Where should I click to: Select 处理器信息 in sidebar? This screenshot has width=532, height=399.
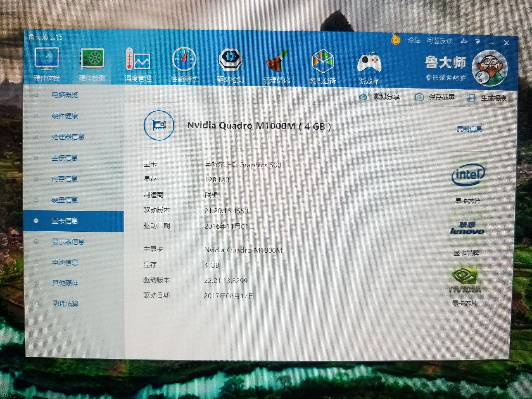pyautogui.click(x=68, y=137)
